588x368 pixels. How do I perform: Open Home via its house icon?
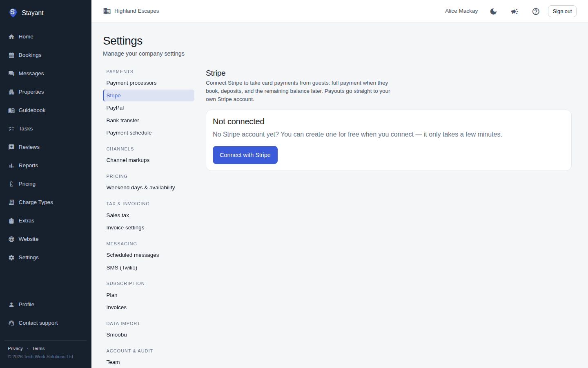click(x=11, y=37)
